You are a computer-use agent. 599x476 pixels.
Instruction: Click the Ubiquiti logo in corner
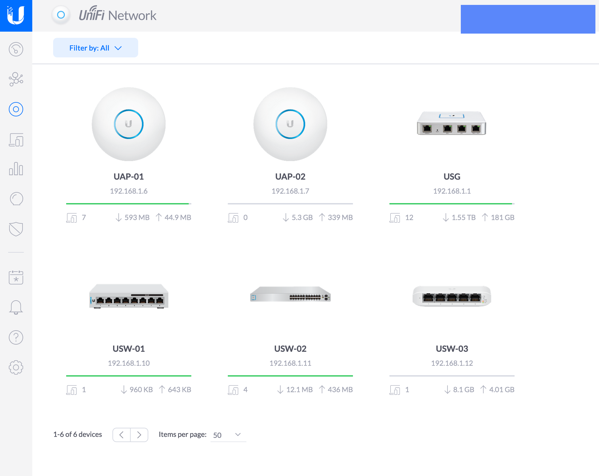(x=16, y=16)
